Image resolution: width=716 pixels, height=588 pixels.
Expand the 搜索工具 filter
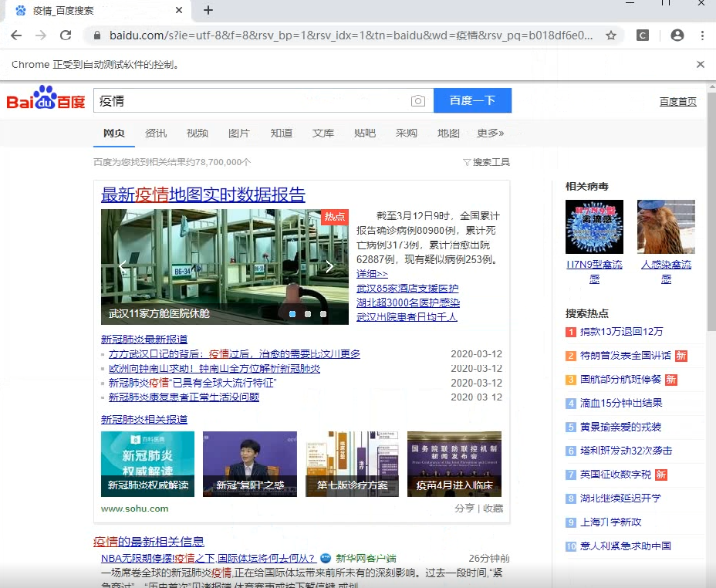(x=486, y=162)
